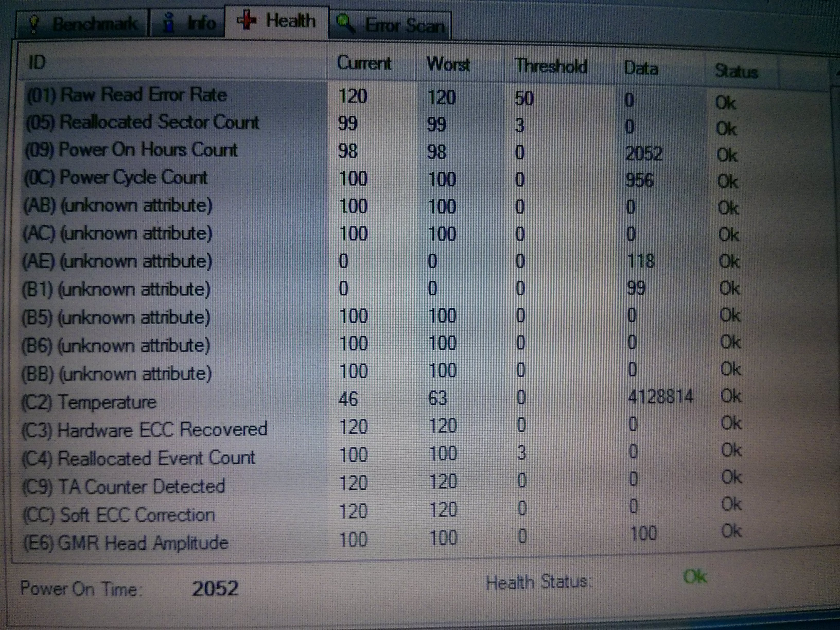
Task: Sort by the Threshold column header
Action: click(x=559, y=66)
